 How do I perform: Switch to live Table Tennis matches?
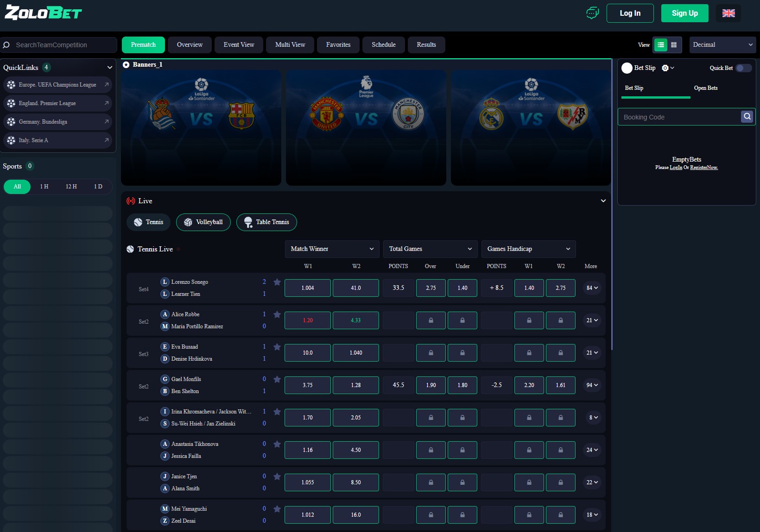266,222
